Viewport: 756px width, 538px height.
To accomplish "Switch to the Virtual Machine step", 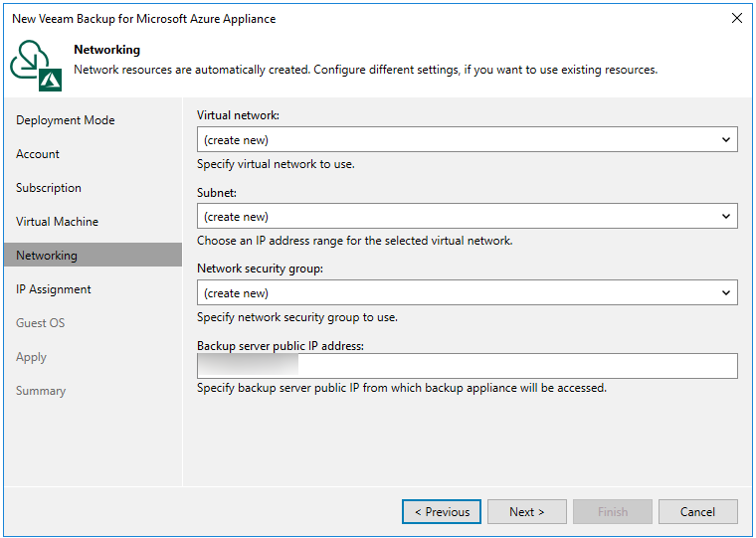I will click(58, 222).
